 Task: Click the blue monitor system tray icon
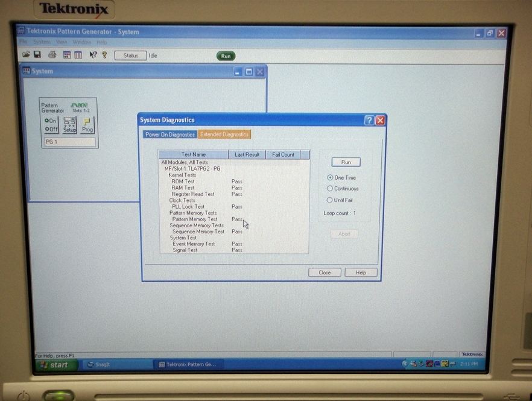[x=437, y=364]
